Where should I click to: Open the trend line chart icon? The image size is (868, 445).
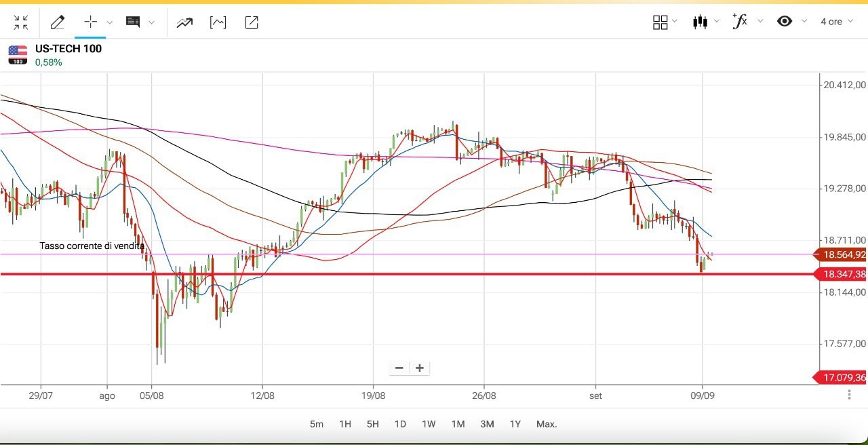[184, 22]
